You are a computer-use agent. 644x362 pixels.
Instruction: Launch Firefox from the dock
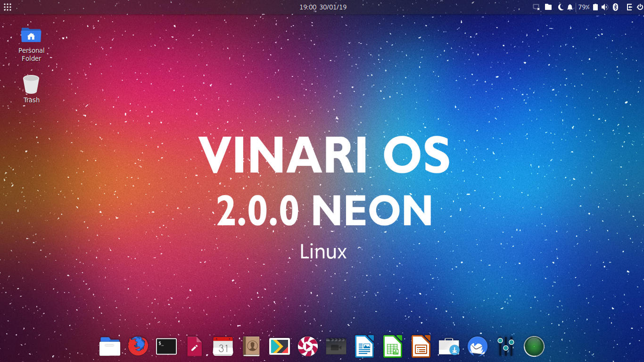(x=138, y=346)
